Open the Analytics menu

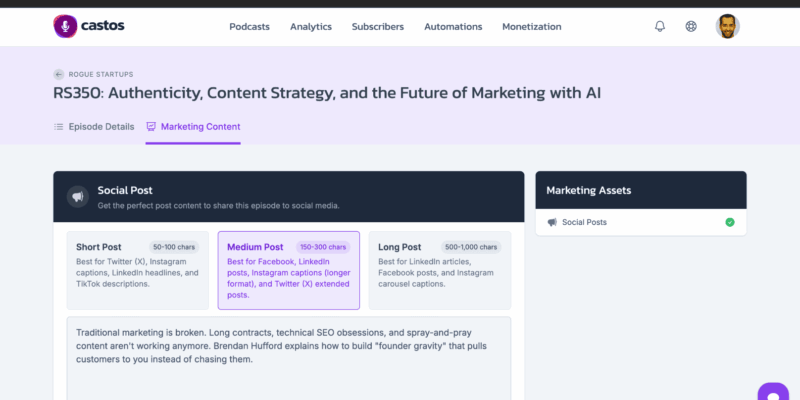coord(311,27)
